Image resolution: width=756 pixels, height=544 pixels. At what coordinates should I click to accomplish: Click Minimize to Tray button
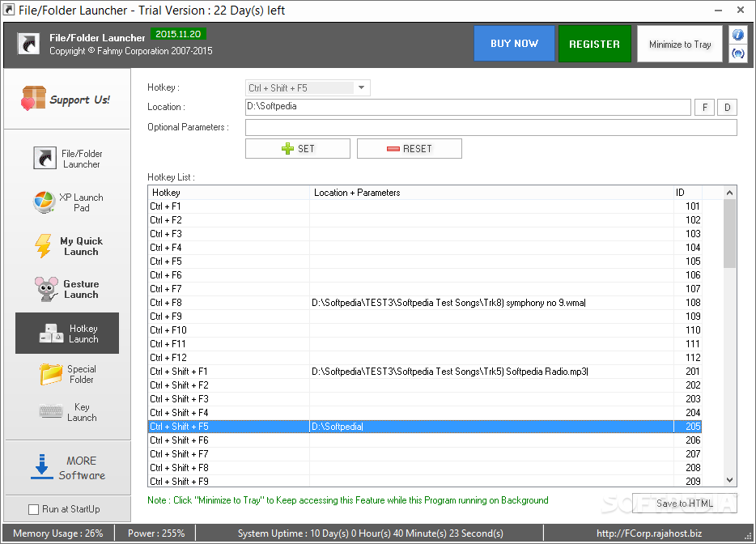(680, 44)
